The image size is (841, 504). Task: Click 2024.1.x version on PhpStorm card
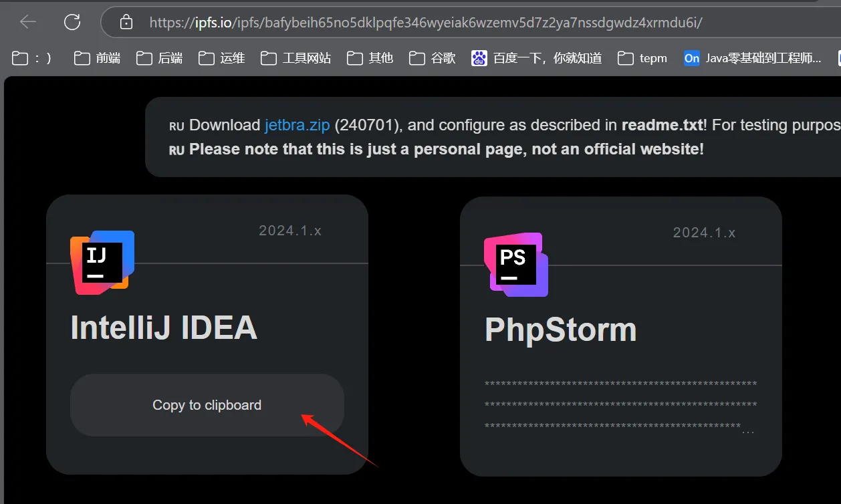coord(704,233)
